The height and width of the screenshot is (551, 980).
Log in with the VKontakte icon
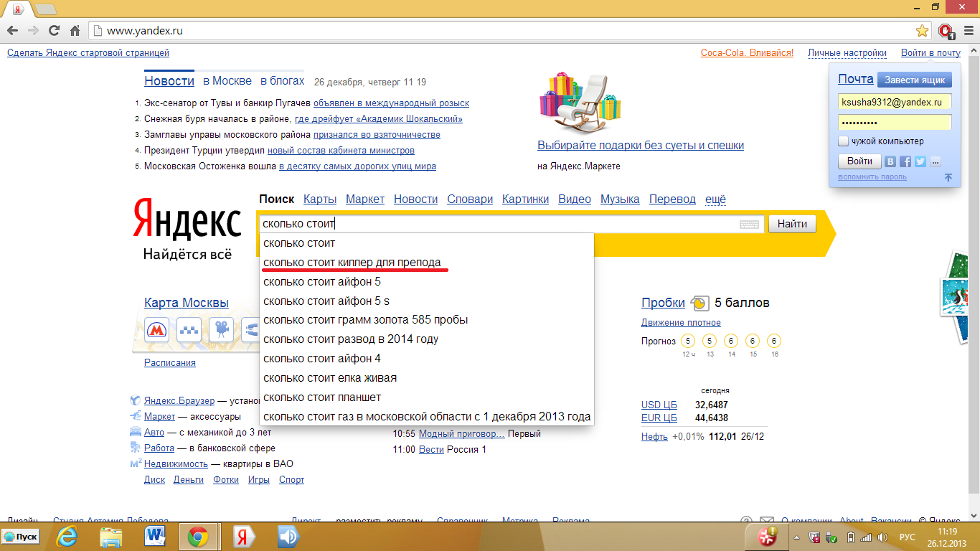tap(890, 161)
